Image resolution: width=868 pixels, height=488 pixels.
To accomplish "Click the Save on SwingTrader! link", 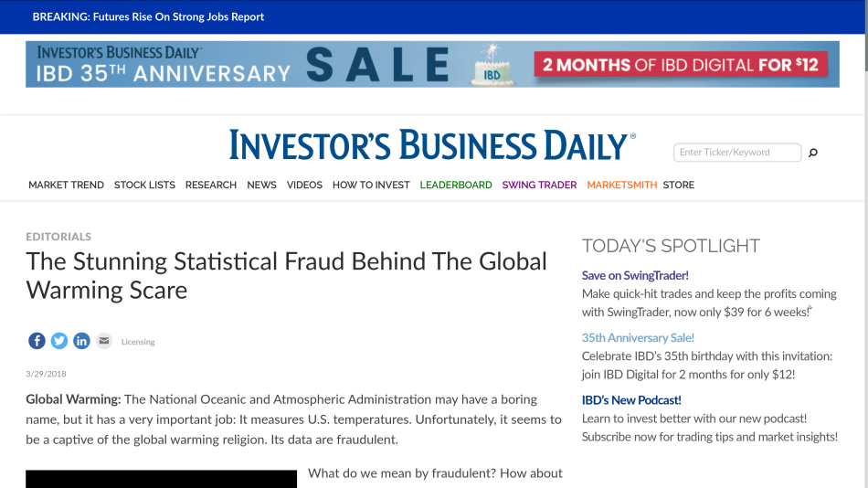I will click(635, 275).
